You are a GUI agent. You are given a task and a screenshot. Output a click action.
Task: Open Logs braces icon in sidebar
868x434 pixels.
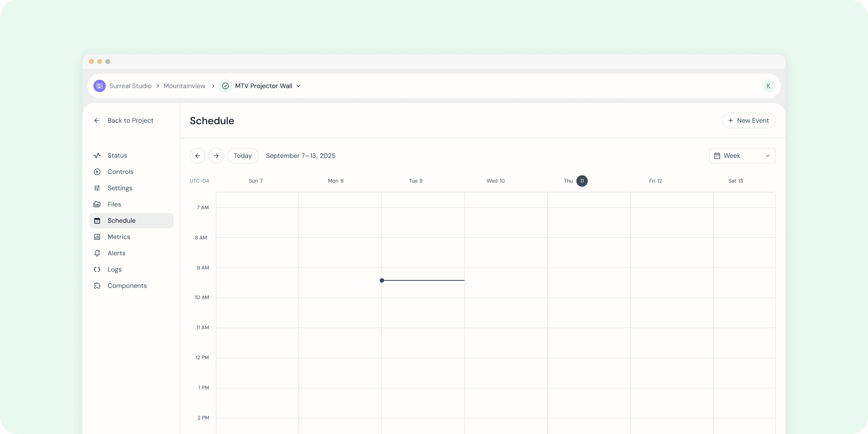(97, 269)
